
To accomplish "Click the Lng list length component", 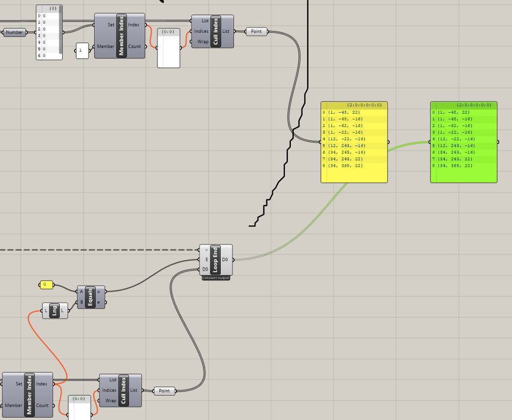I will coord(55,310).
